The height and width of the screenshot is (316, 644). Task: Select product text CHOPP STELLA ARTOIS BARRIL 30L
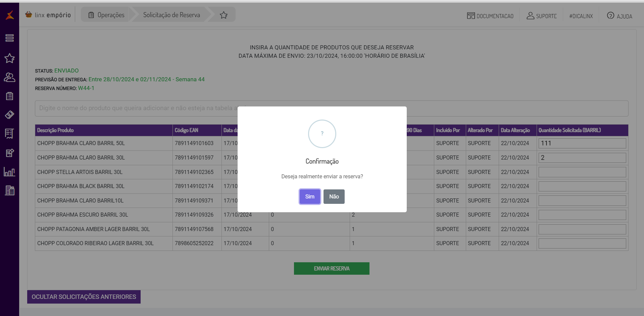click(80, 172)
